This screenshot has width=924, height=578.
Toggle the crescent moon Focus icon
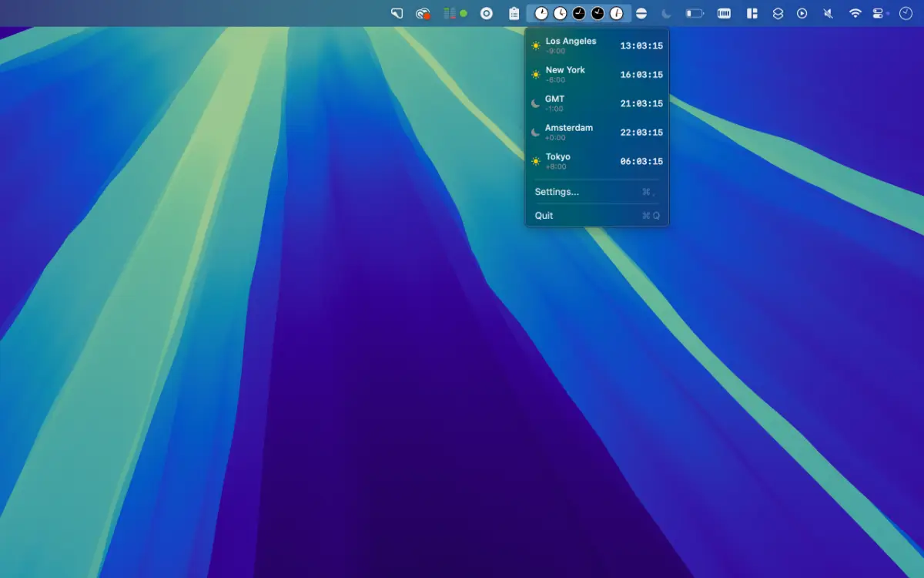pyautogui.click(x=667, y=13)
